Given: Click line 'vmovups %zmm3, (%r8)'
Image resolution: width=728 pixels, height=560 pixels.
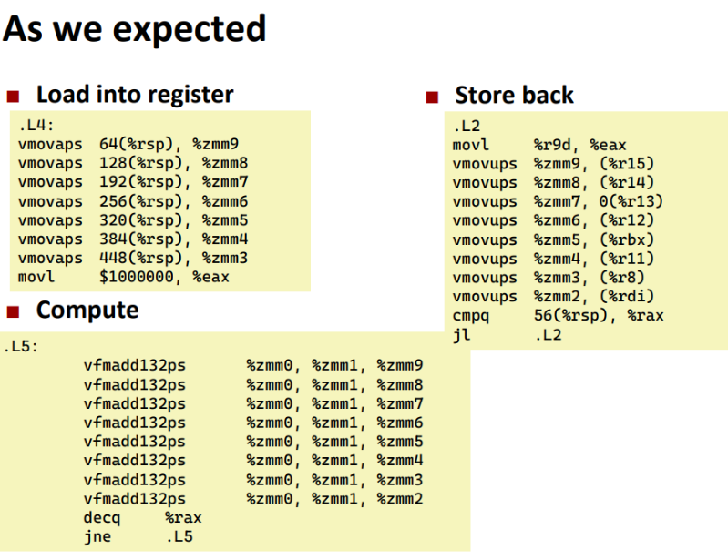Looking at the screenshot, I should pyautogui.click(x=549, y=278).
